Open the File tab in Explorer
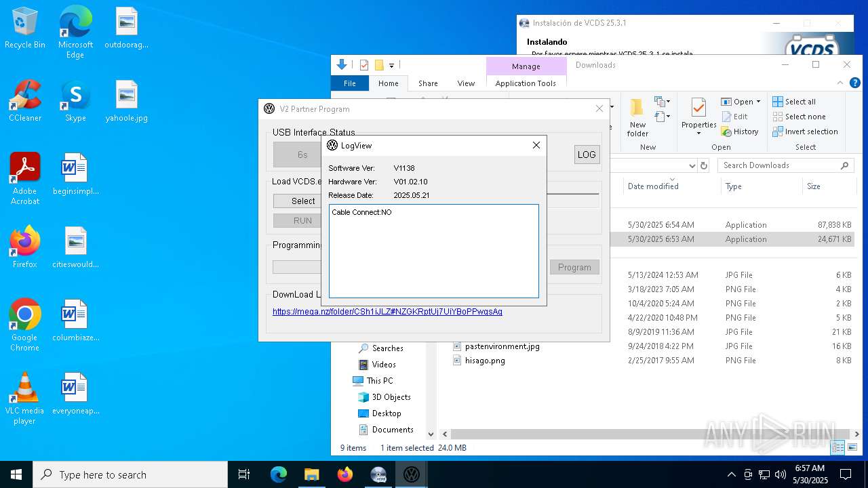This screenshot has width=868, height=488. pyautogui.click(x=350, y=83)
